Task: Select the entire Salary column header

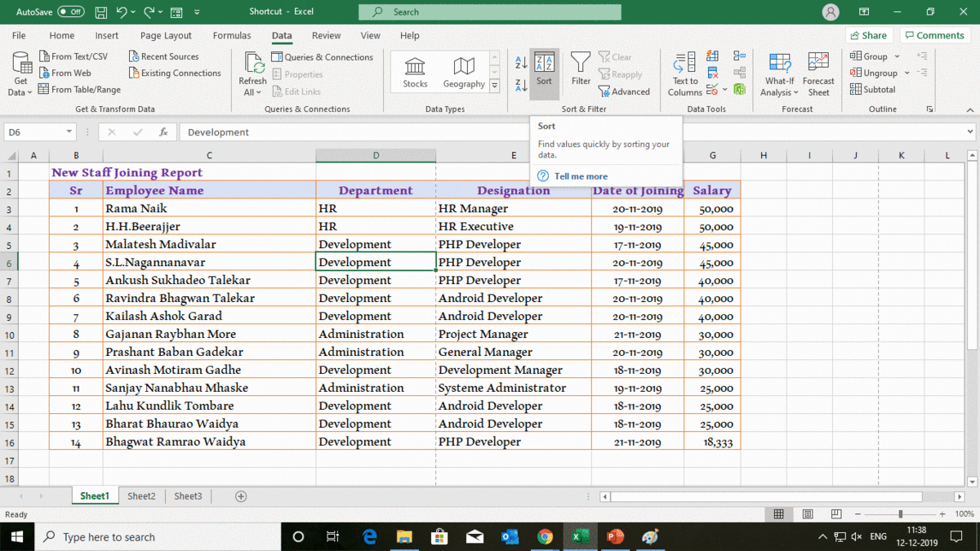Action: coord(712,155)
